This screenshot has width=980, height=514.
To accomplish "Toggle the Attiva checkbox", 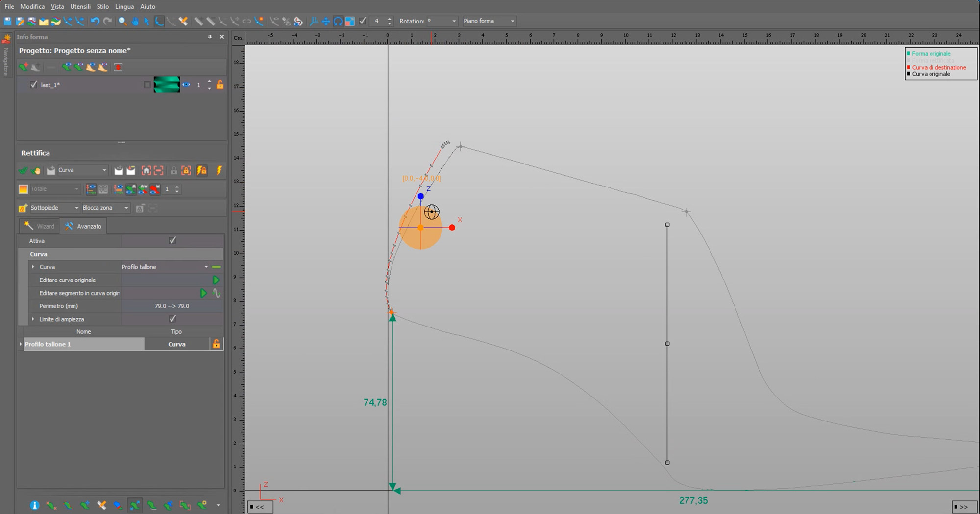I will pos(172,240).
